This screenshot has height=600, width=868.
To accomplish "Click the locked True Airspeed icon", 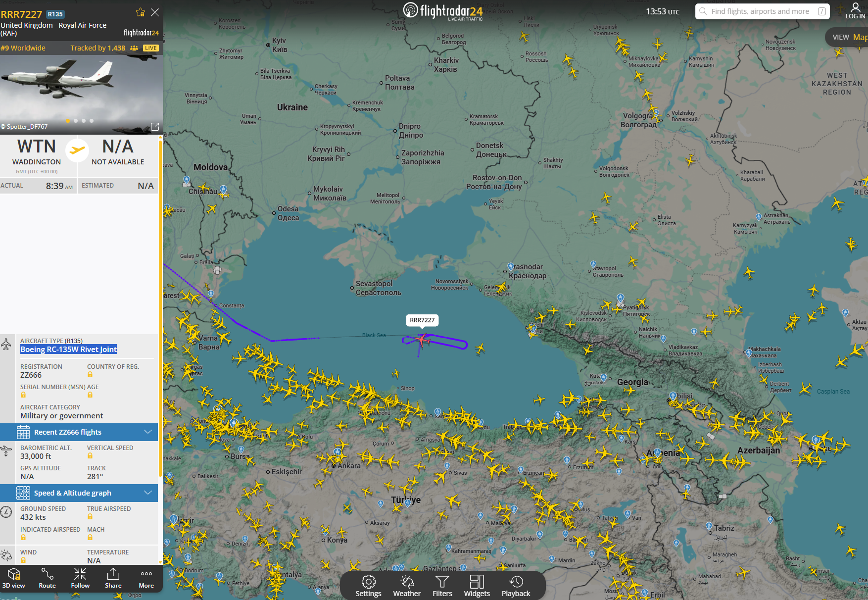I will (90, 517).
